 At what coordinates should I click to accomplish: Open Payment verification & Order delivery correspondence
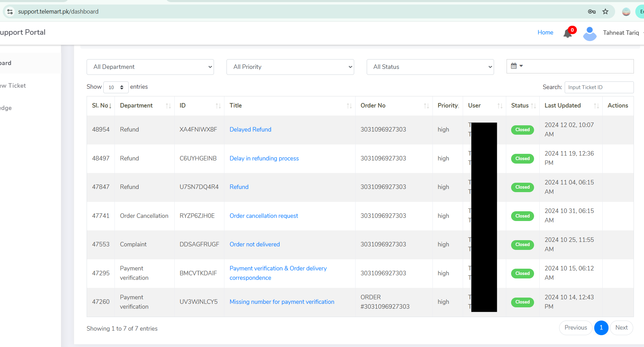[278, 273]
